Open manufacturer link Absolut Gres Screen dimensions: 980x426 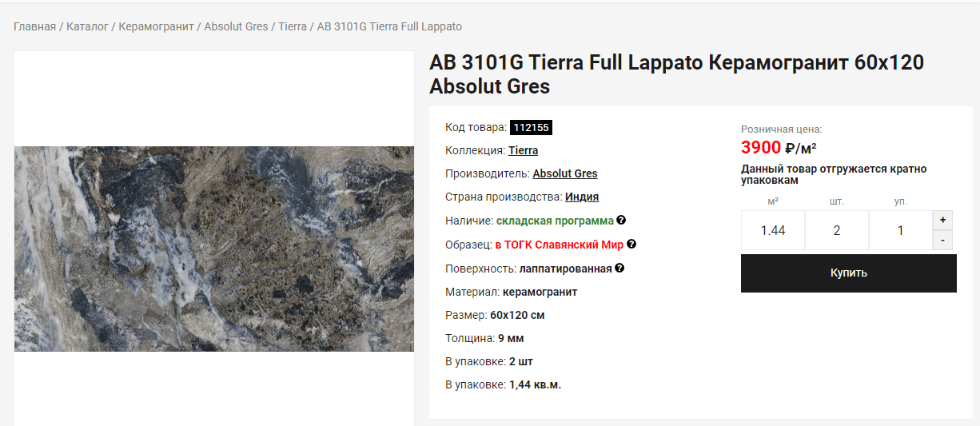point(565,173)
